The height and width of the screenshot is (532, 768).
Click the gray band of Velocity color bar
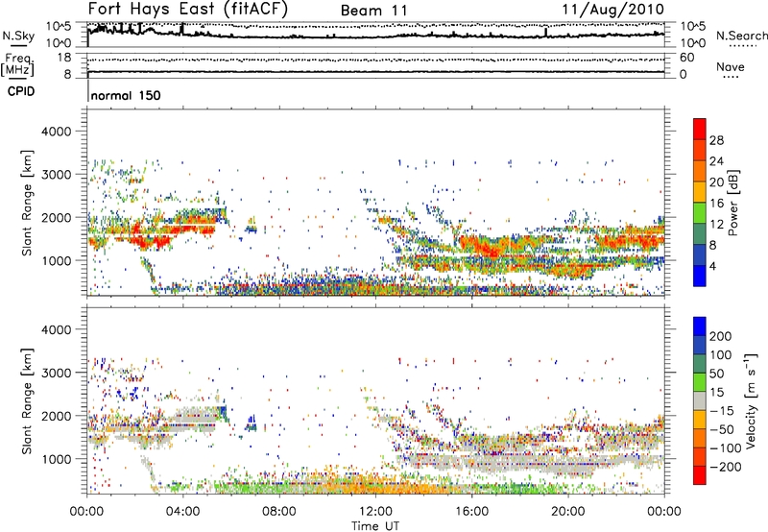[x=700, y=400]
